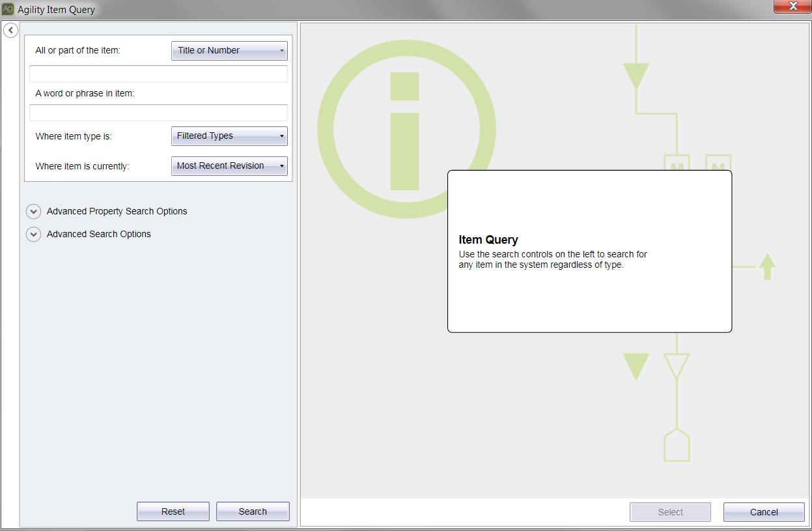Click the 'A word or phrase in item' field

[158, 113]
